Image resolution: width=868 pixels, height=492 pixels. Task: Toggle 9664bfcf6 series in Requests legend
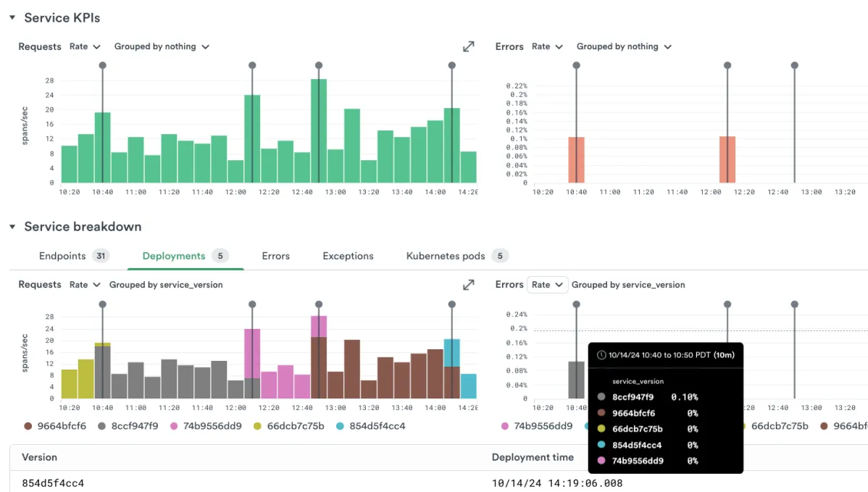[55, 426]
